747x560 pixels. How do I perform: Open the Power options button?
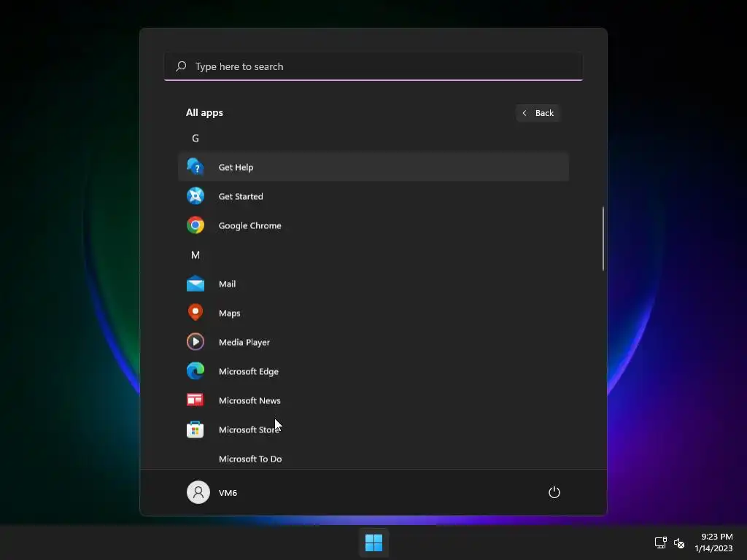554,492
